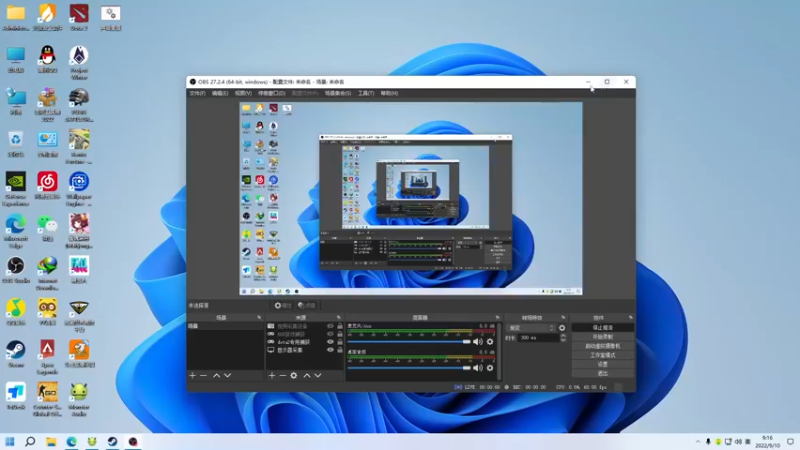Open the 场景集合(S) menu

[338, 93]
